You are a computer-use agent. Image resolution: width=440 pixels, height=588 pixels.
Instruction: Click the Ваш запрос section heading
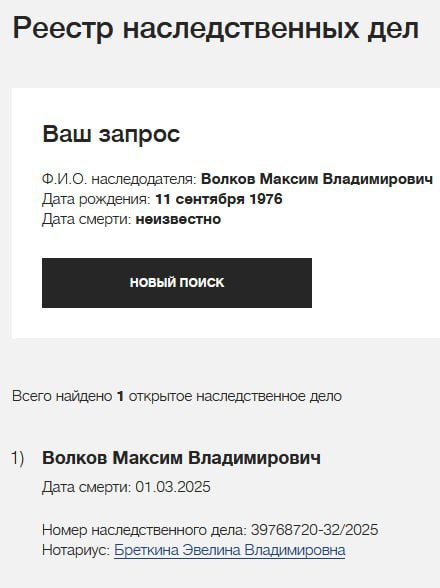click(x=111, y=134)
